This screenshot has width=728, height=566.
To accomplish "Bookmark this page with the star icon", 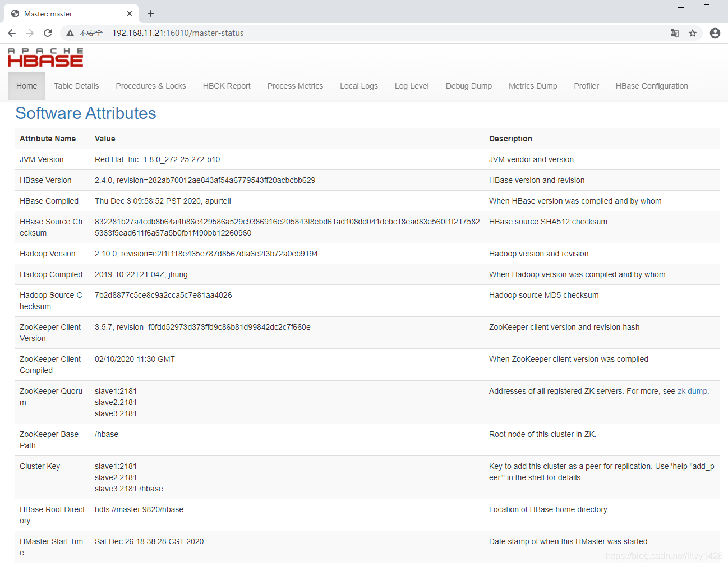I will [x=693, y=33].
